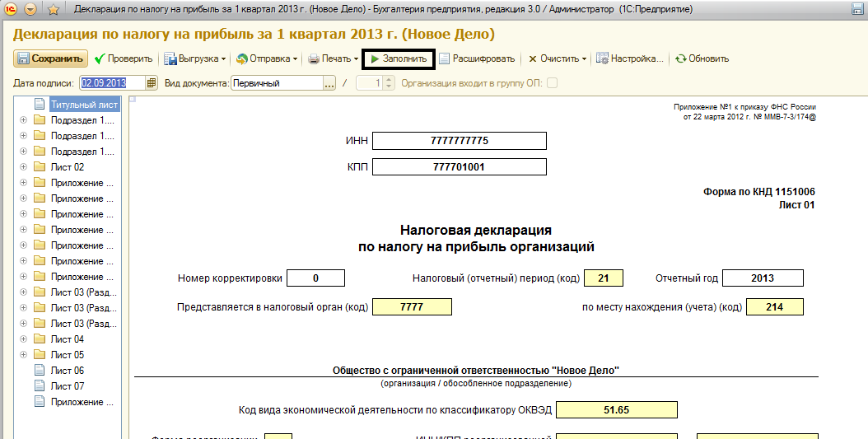Screen dimensions: 868x439
Task: Expand the first Подраздел 1... node
Action: click(23, 120)
